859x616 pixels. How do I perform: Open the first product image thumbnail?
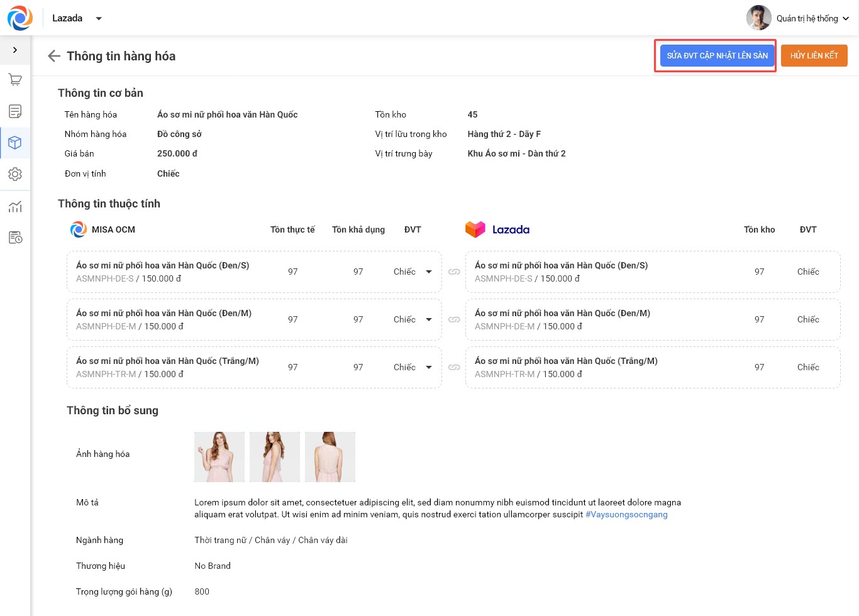pyautogui.click(x=219, y=457)
